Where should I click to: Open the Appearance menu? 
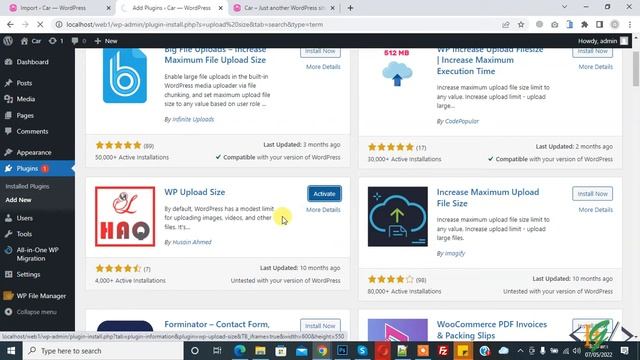pyautogui.click(x=34, y=152)
